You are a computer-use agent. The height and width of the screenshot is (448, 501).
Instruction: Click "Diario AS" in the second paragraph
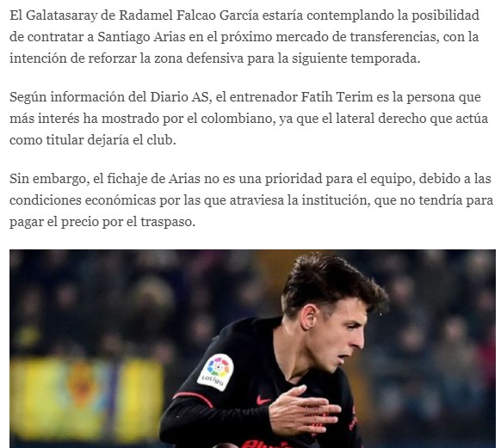tap(180, 97)
